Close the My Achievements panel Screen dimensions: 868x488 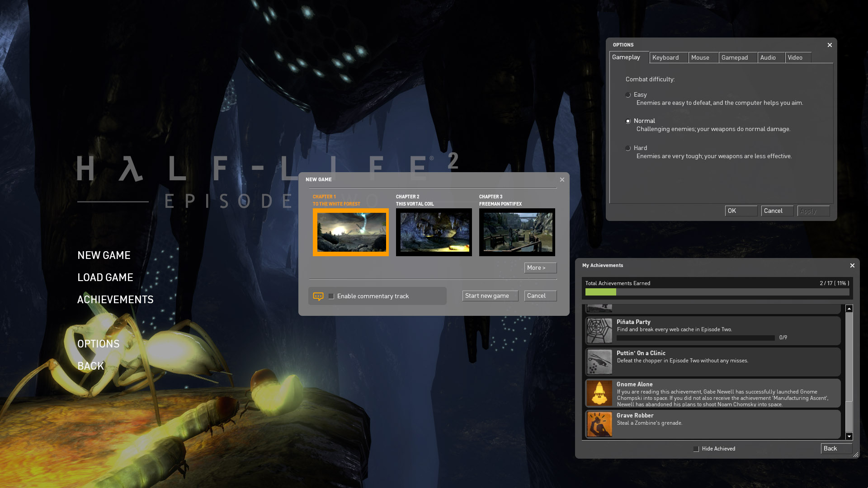852,266
